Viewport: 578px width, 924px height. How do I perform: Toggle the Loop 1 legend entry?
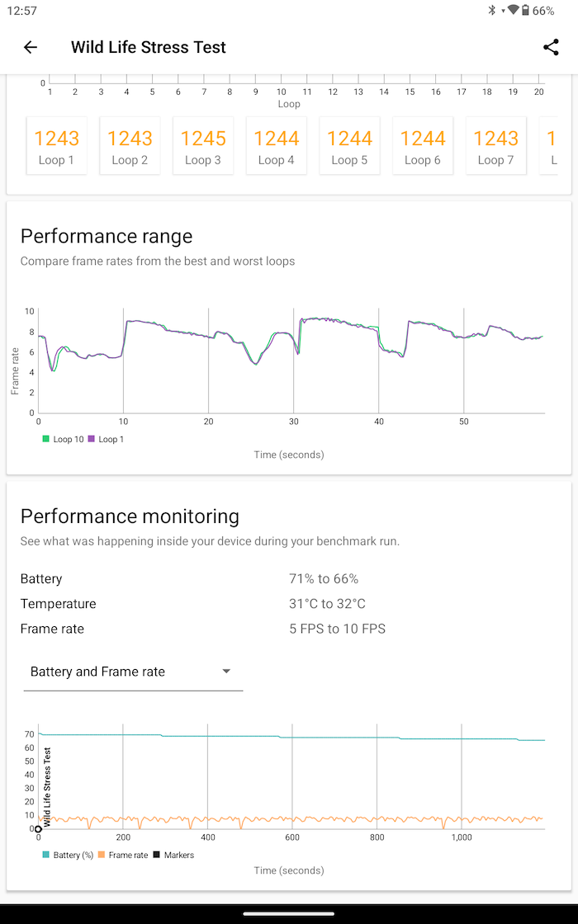click(x=106, y=439)
